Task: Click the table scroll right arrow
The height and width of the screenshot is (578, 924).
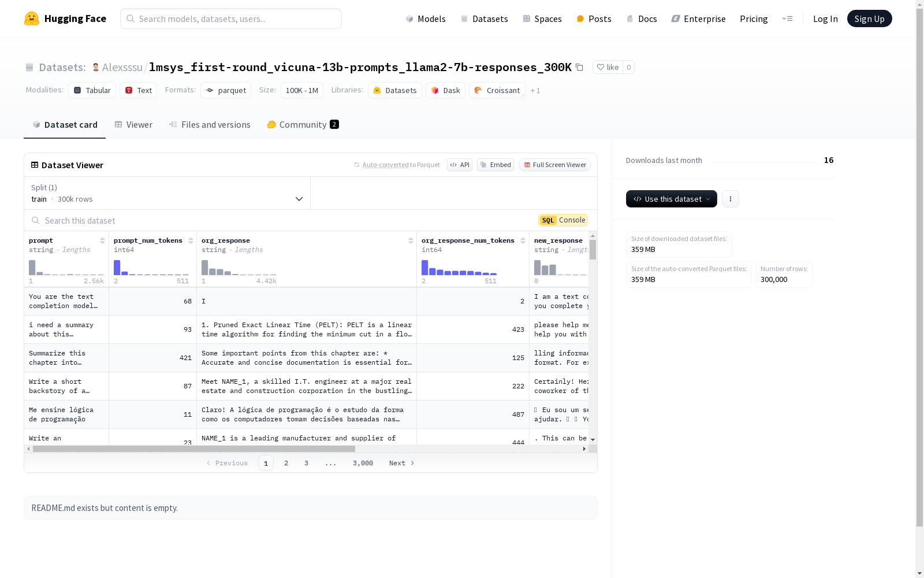Action: pos(584,449)
